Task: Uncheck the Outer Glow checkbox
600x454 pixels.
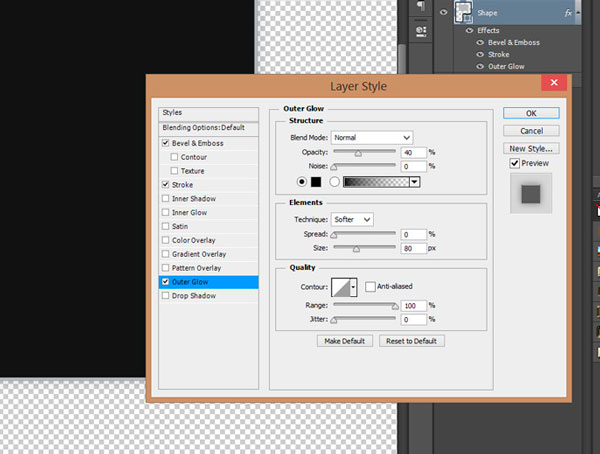Action: (165, 281)
